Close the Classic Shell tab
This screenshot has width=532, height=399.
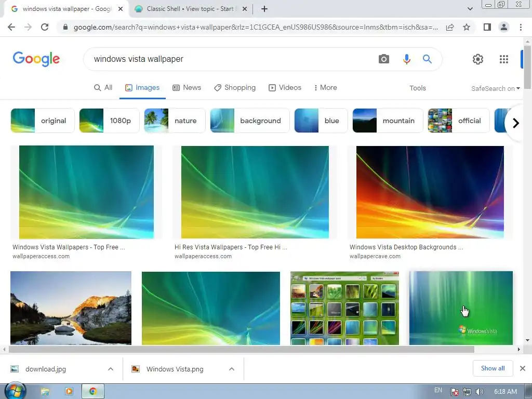click(244, 9)
